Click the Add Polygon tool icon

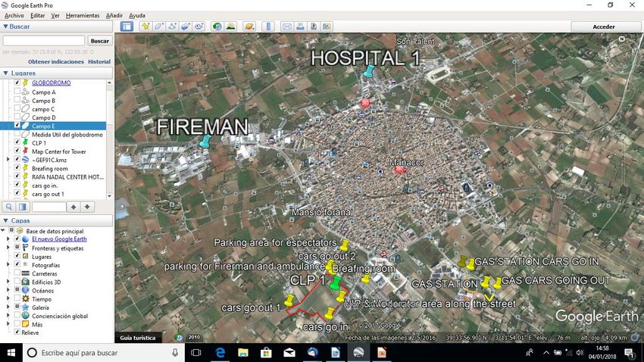pyautogui.click(x=159, y=27)
